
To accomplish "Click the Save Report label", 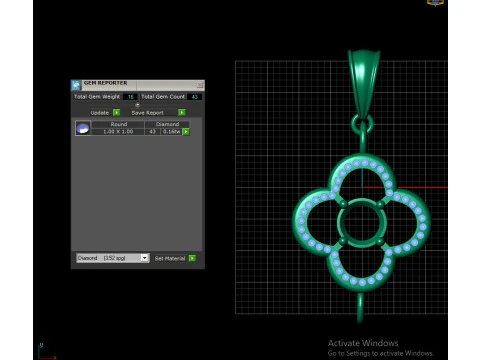I will pos(147,113).
